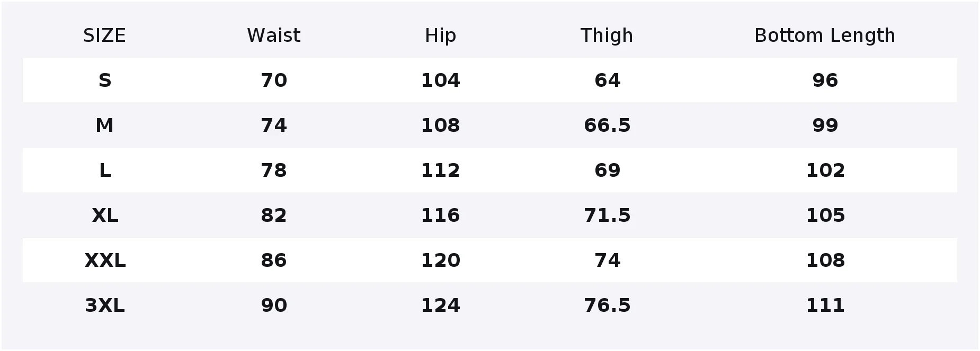
Task: Select thigh value 71.5 in XL row
Action: coord(607,215)
